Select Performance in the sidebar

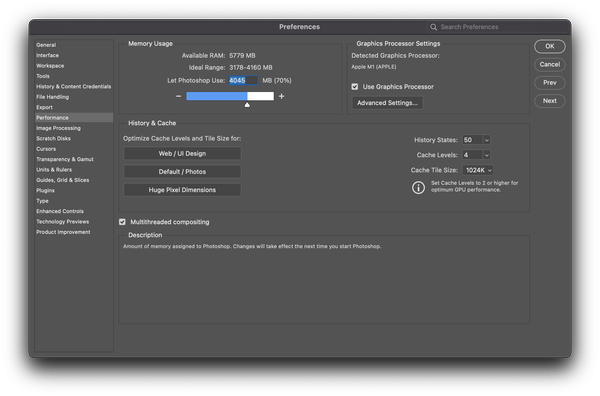(74, 118)
